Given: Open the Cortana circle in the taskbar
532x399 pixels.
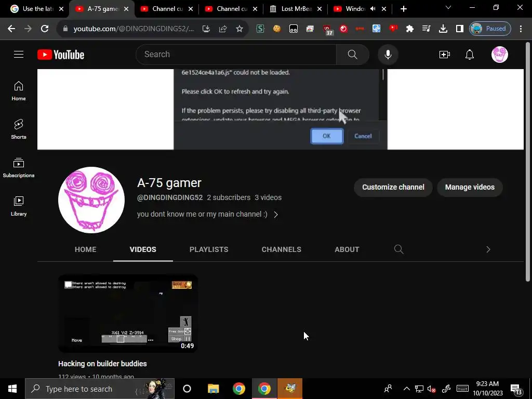Looking at the screenshot, I should [x=187, y=389].
